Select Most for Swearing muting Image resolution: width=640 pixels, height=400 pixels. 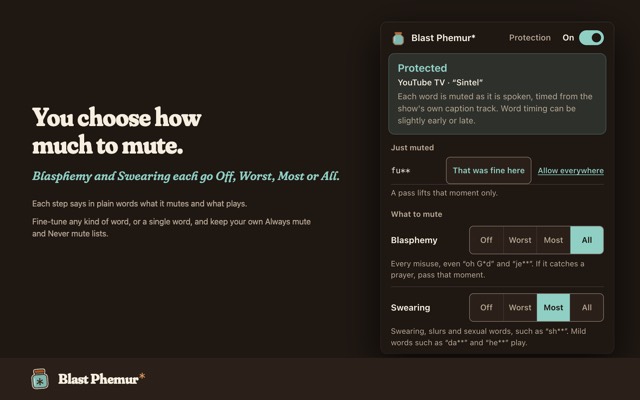point(553,307)
